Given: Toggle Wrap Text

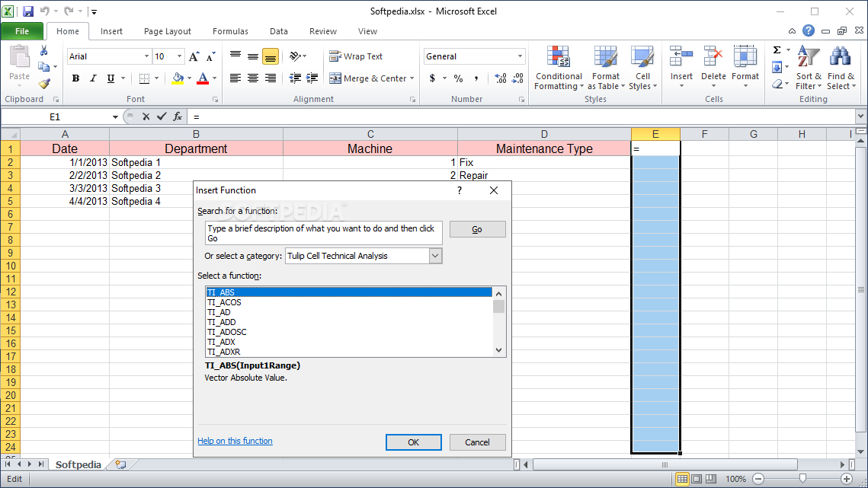Looking at the screenshot, I should (x=356, y=56).
